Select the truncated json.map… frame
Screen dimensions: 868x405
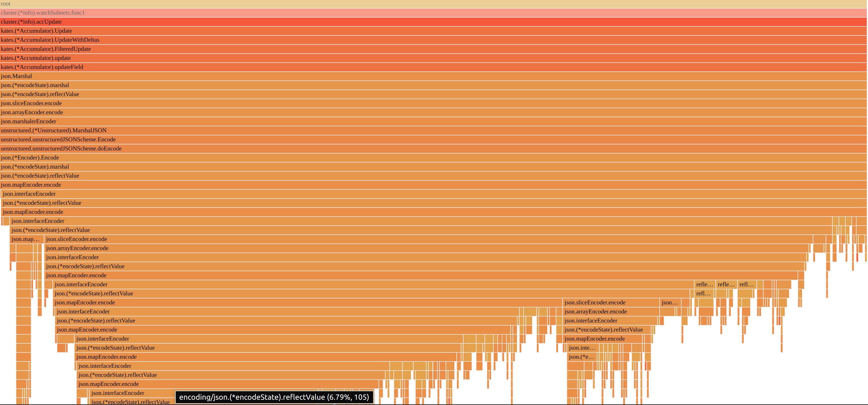click(26, 239)
